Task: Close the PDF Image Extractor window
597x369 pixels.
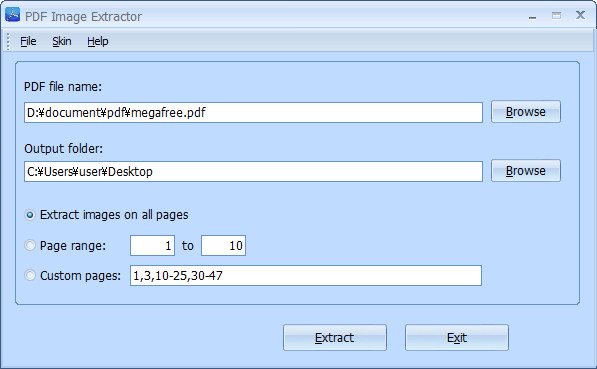Action: pos(580,15)
